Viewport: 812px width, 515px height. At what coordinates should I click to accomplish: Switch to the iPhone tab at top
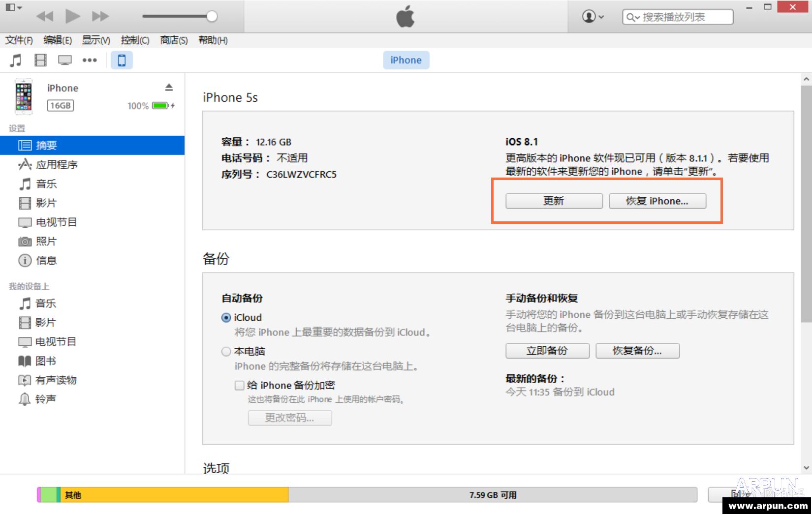(x=406, y=60)
